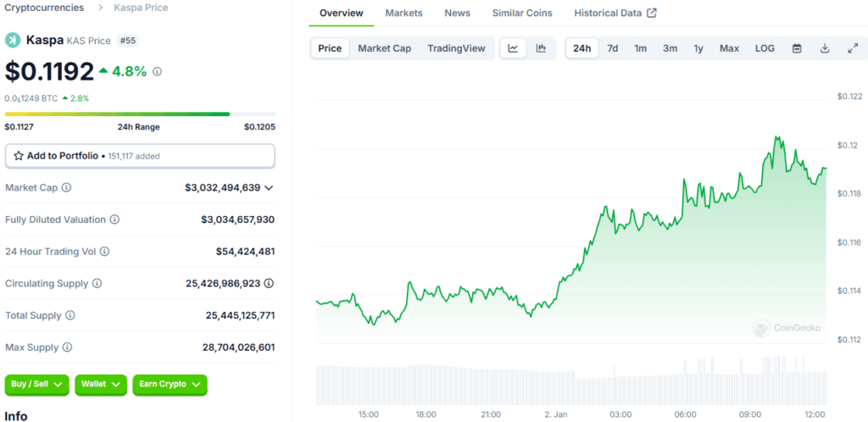Click the $0.1127 range low value
Viewport: 868px width, 422px height.
coord(19,126)
